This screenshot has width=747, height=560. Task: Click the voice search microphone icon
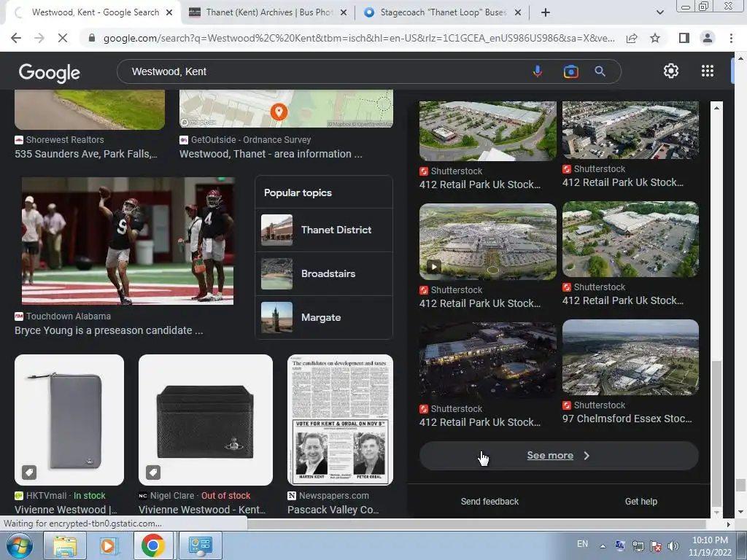coord(538,71)
